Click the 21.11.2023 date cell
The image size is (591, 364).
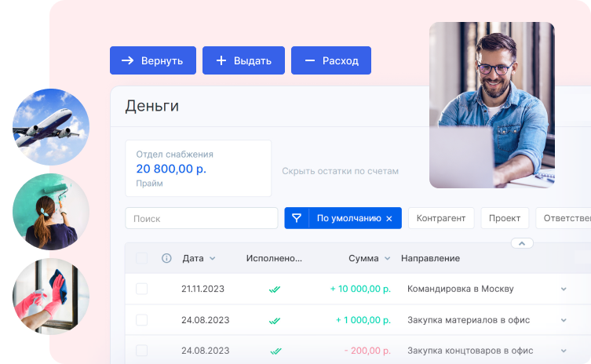(x=202, y=289)
